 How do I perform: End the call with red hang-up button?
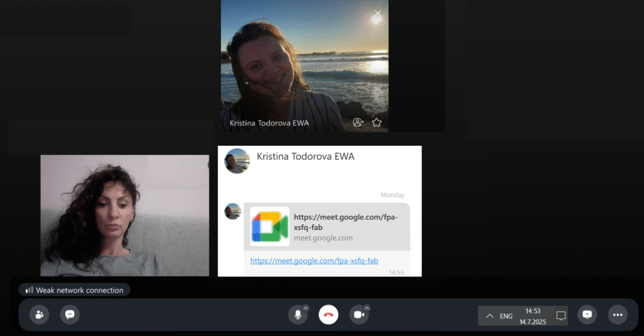point(328,315)
